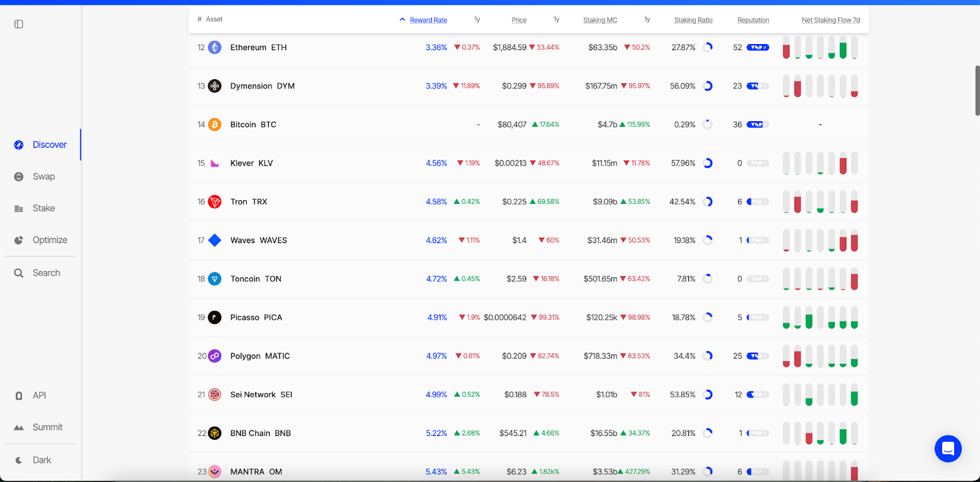Sort by Staking Ratio column

pyautogui.click(x=693, y=20)
